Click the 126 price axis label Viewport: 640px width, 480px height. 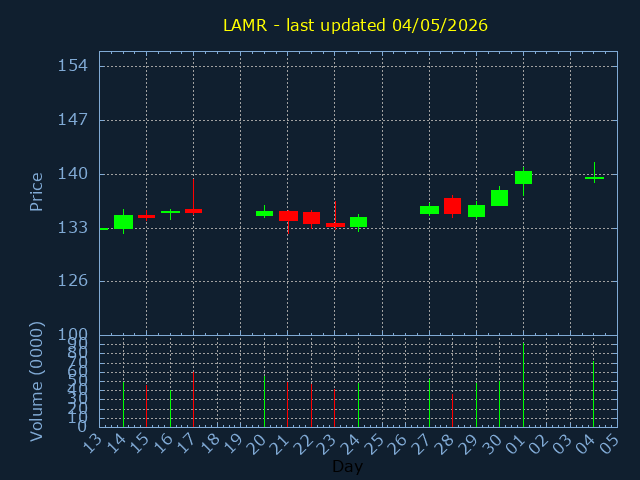pos(73,280)
